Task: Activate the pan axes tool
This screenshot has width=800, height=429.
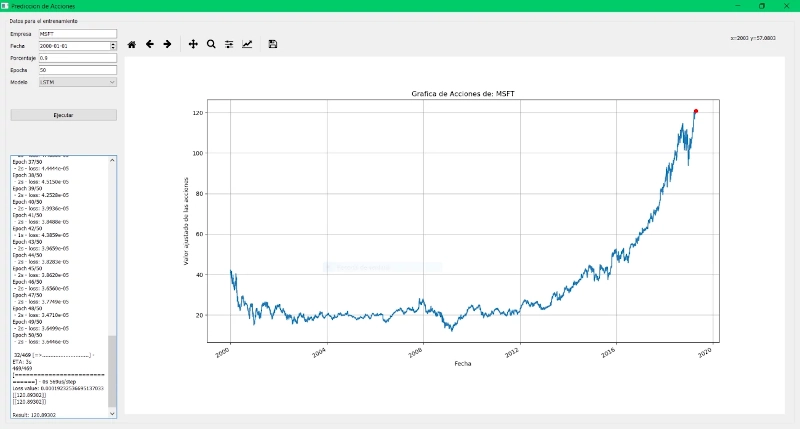Action: click(193, 44)
